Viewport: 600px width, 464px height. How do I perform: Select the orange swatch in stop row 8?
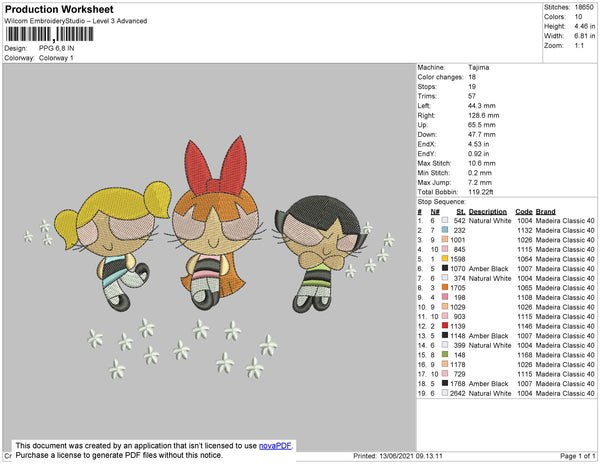pos(445,287)
